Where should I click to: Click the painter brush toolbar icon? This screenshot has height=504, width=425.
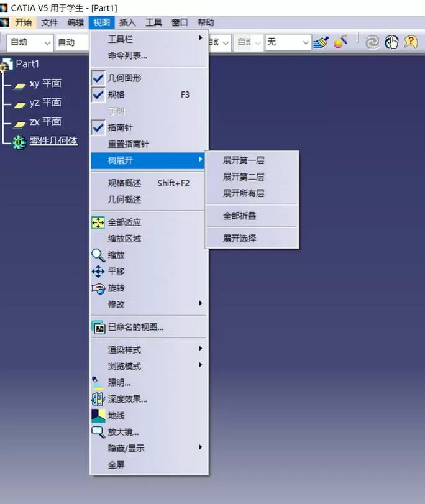coord(321,42)
